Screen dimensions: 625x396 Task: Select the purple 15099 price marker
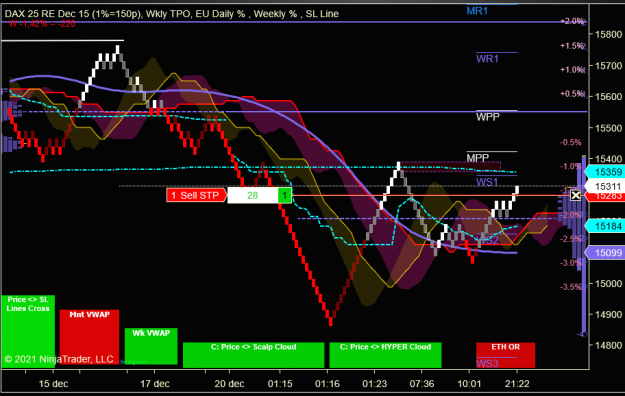click(x=605, y=252)
